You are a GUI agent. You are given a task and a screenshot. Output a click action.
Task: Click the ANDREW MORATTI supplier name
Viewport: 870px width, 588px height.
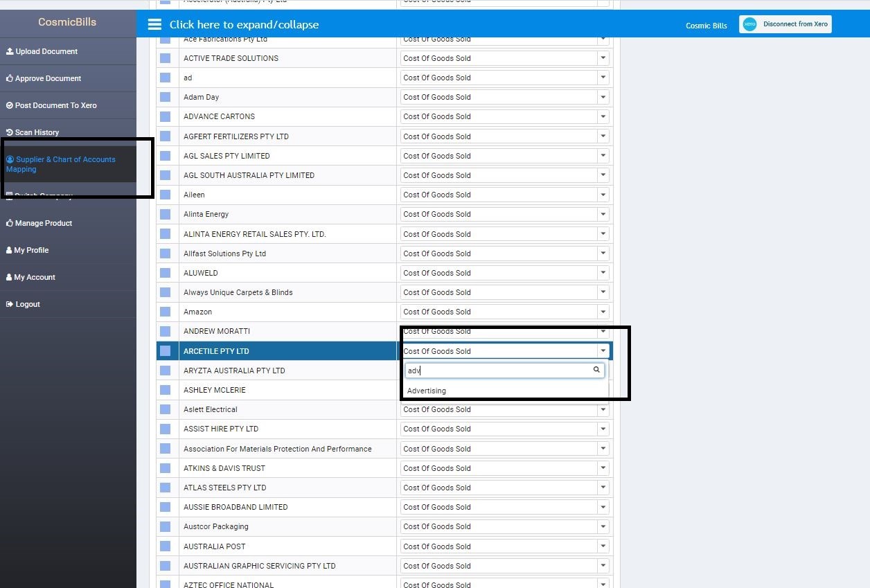217,331
